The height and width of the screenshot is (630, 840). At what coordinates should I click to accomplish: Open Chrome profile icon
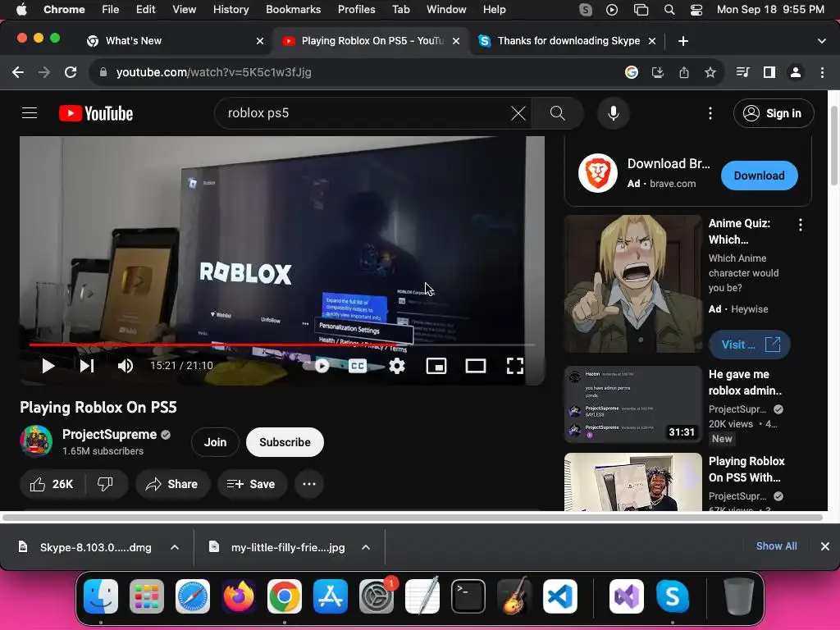click(796, 72)
